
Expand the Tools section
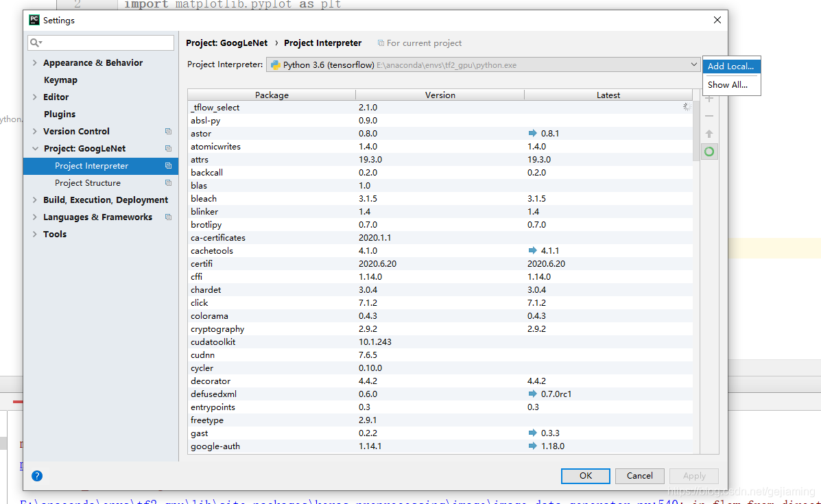click(x=34, y=235)
